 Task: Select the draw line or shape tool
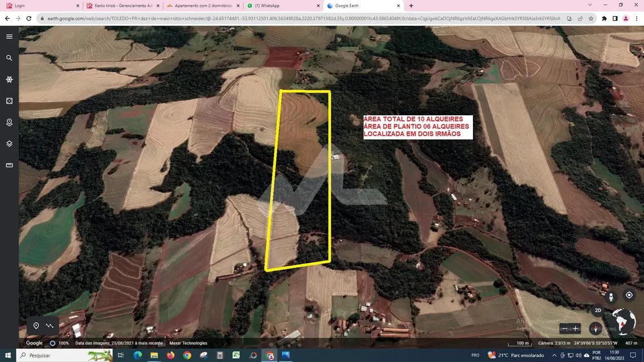point(50,326)
